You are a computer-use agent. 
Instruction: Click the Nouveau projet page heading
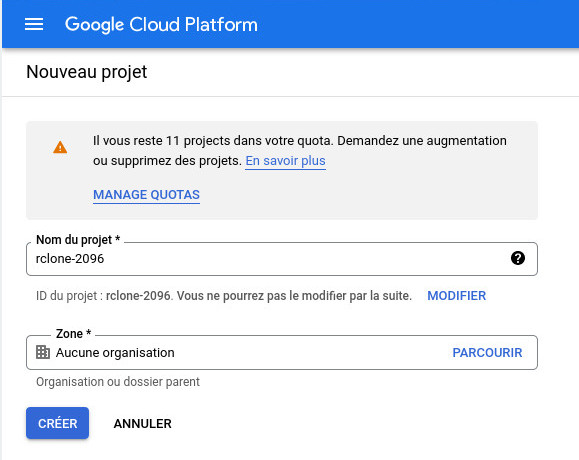click(x=87, y=72)
